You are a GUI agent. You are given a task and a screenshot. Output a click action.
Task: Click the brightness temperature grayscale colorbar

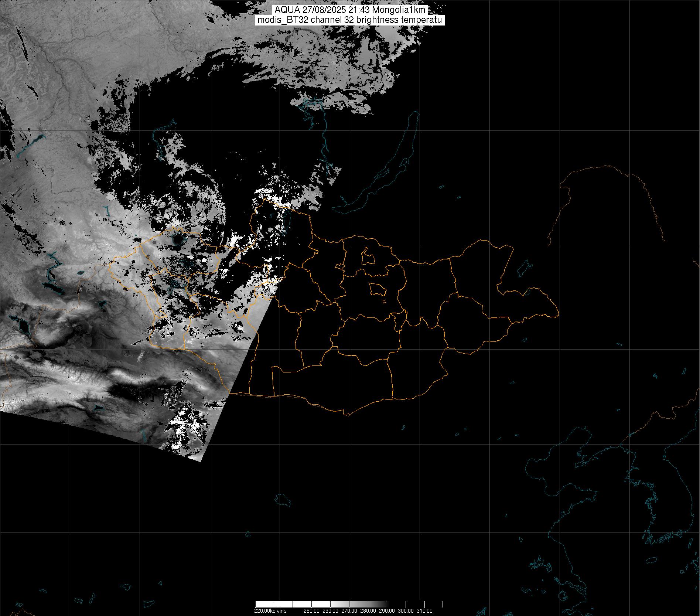tap(349, 605)
